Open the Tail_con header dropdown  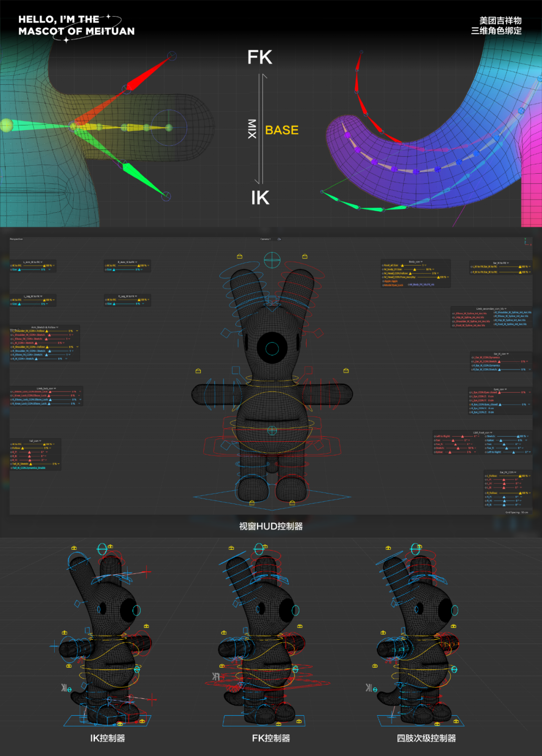pos(40,441)
